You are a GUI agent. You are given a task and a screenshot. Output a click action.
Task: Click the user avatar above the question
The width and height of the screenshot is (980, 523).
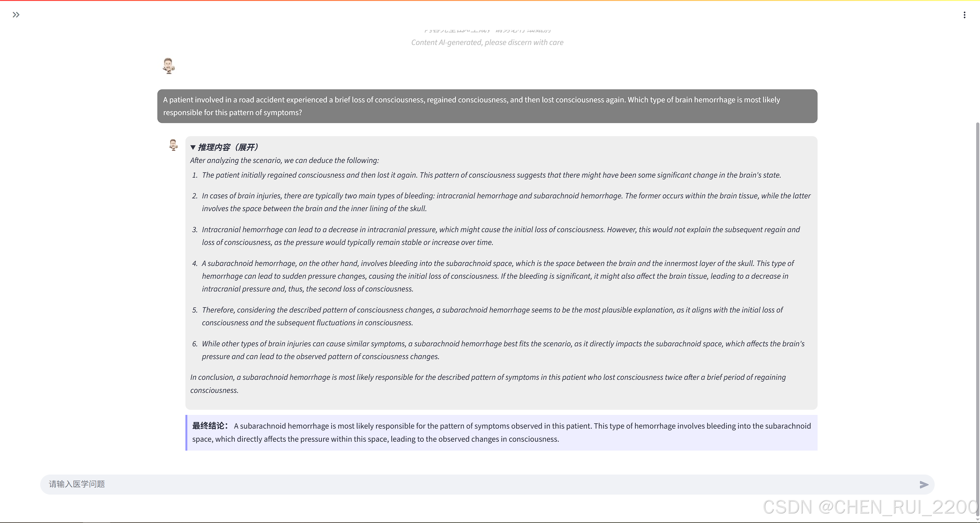coord(168,66)
